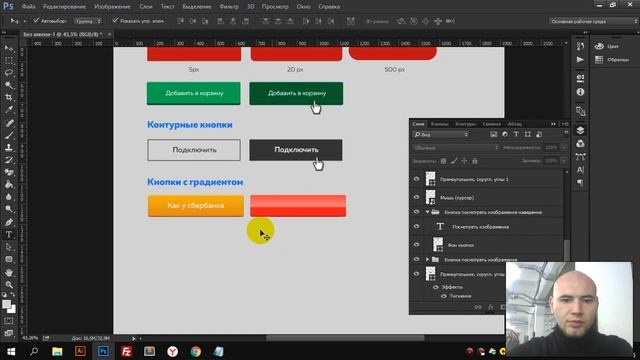
Task: Select the History Brush tool
Action: pyautogui.click(x=9, y=160)
